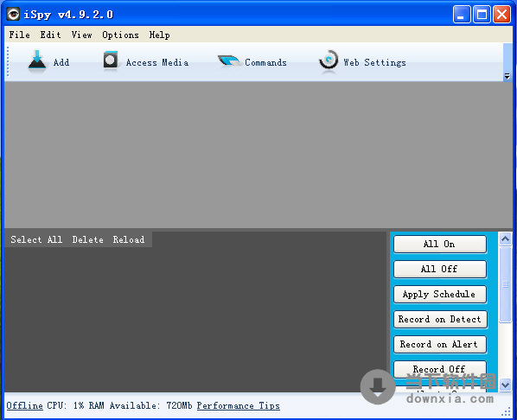The width and height of the screenshot is (517, 420).
Task: Click the Access Media camera icon
Action: [x=110, y=60]
